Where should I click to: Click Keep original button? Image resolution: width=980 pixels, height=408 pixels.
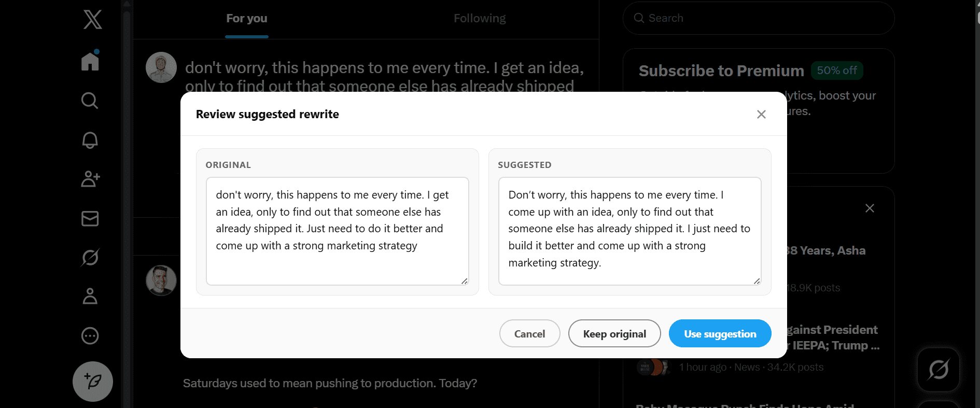click(614, 334)
